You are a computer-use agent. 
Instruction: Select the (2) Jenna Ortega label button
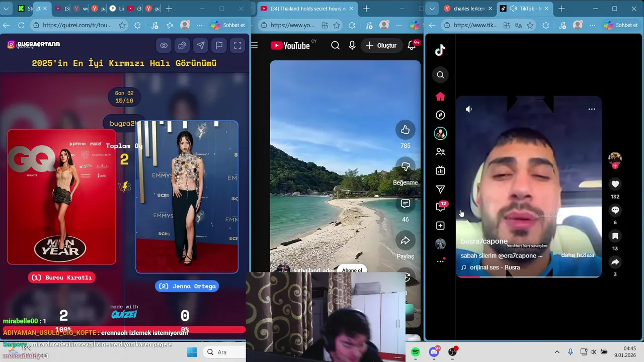[187, 286]
